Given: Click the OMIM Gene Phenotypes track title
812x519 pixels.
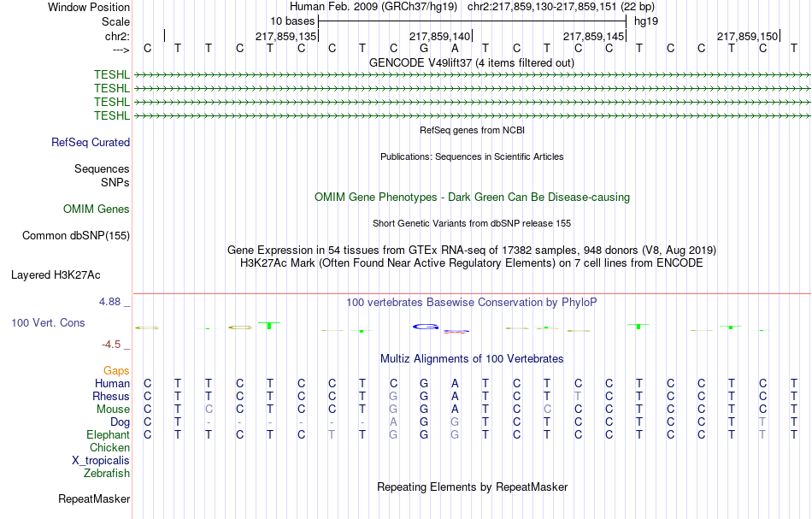Looking at the screenshot, I should click(473, 197).
